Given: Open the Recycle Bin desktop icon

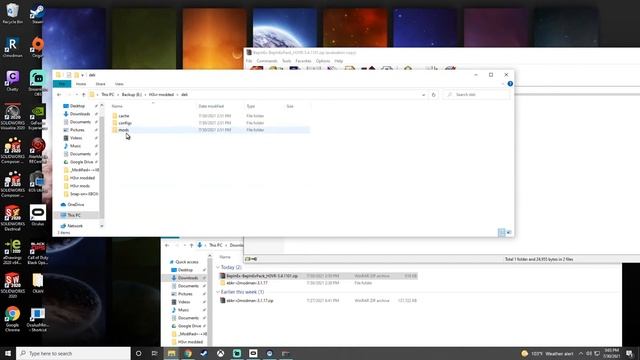Looking at the screenshot, I should 13,13.
